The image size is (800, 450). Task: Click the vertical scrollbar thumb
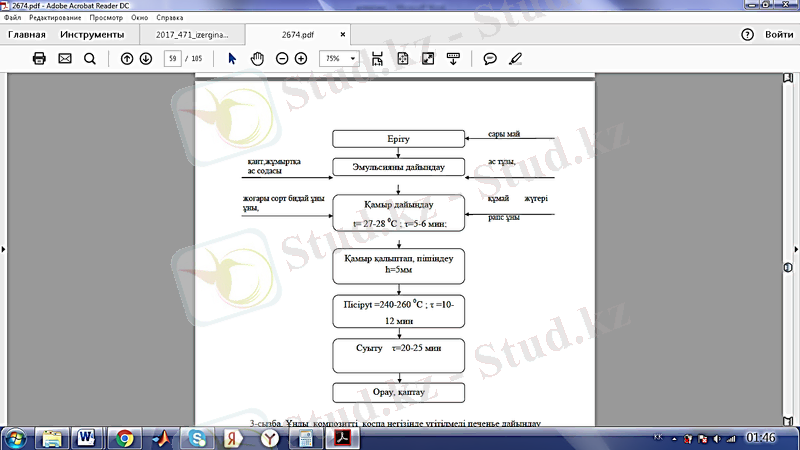tap(788, 267)
